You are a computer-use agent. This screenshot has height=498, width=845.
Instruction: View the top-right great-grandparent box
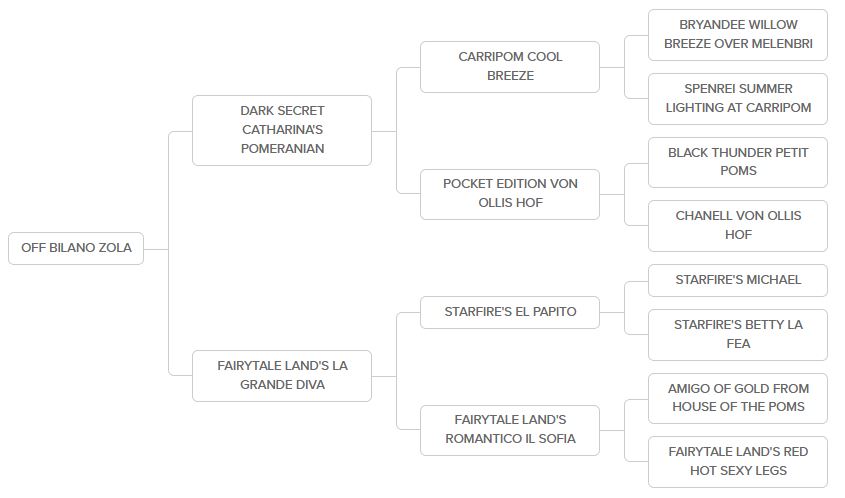738,34
